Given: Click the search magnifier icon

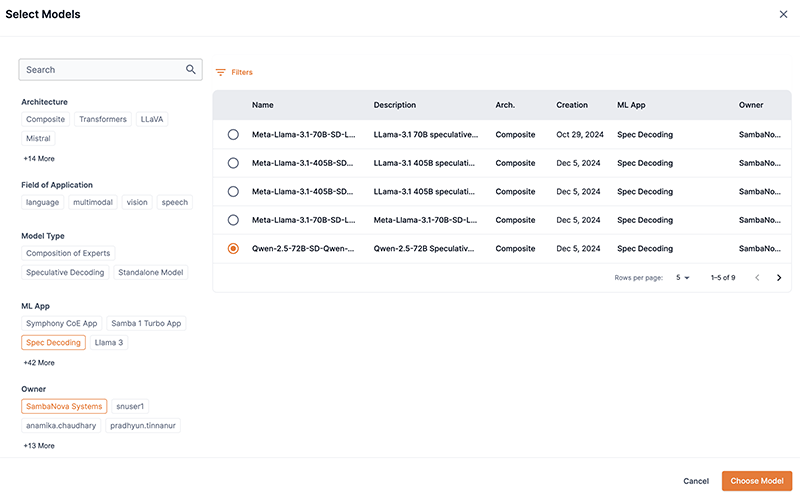Looking at the screenshot, I should pyautogui.click(x=190, y=70).
